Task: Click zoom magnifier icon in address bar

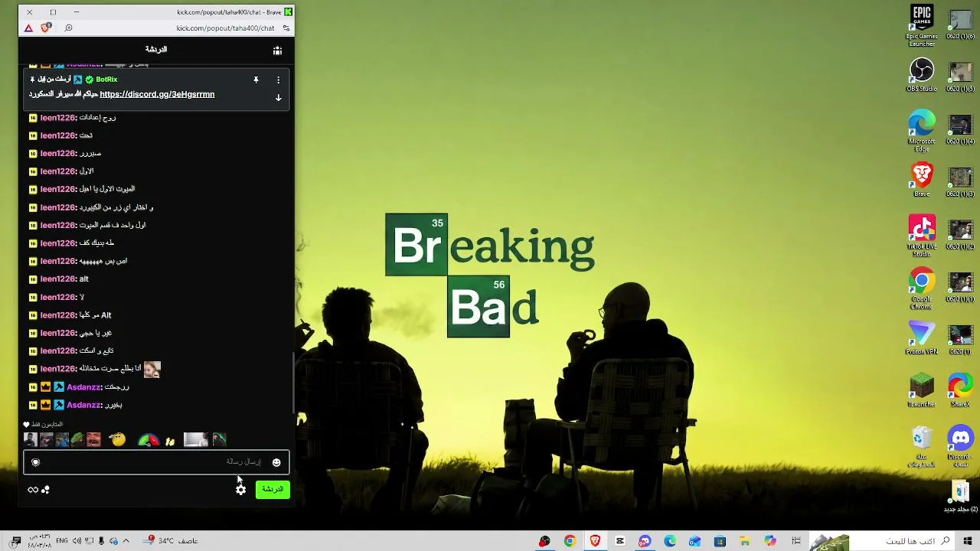Action: (68, 28)
